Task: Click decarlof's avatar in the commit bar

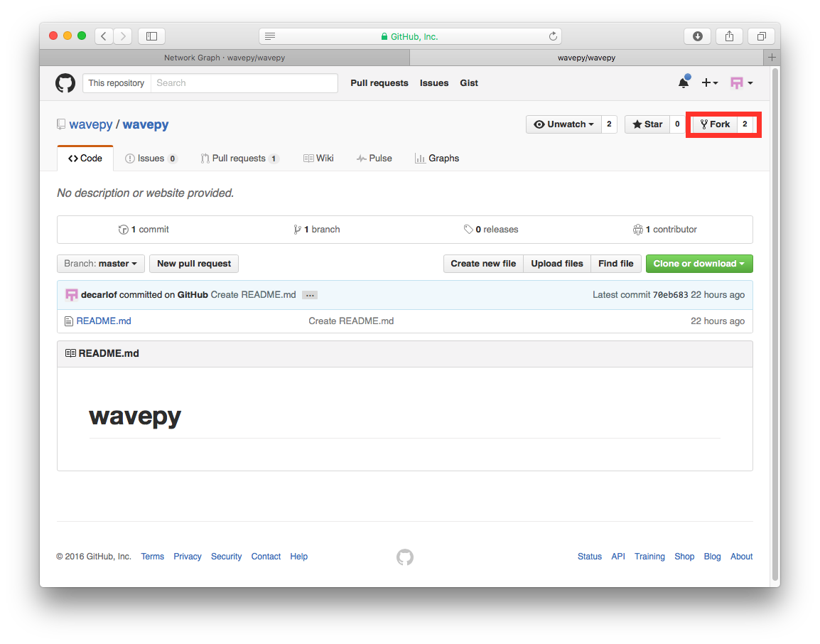Action: pos(72,294)
